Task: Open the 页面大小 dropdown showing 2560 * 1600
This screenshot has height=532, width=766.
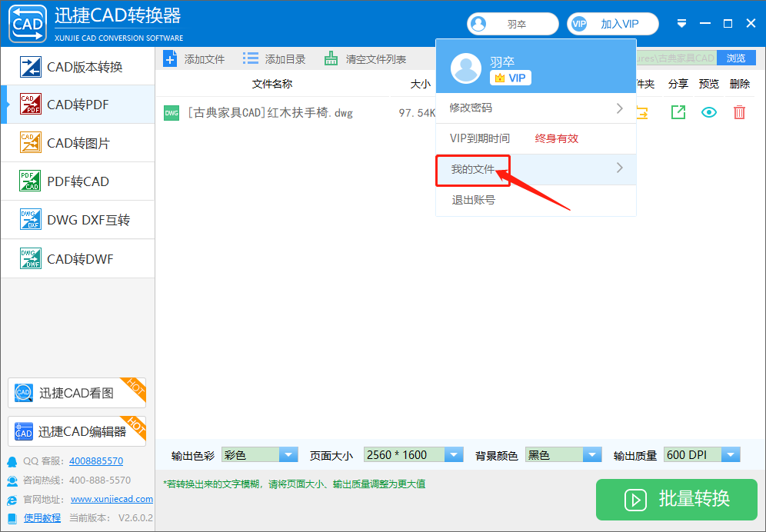Action: tap(413, 455)
